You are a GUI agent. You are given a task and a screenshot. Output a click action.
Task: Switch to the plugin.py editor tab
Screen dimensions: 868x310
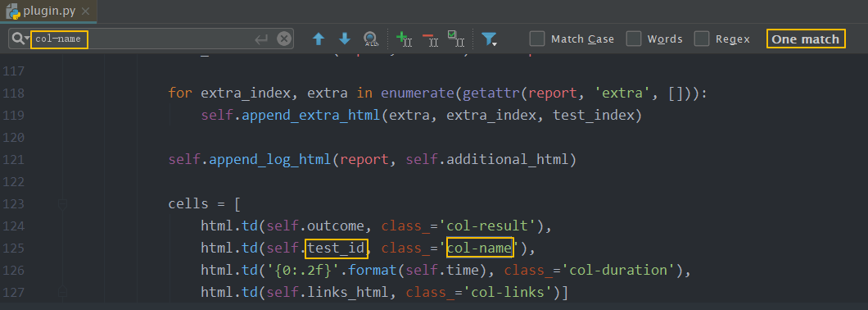point(47,11)
